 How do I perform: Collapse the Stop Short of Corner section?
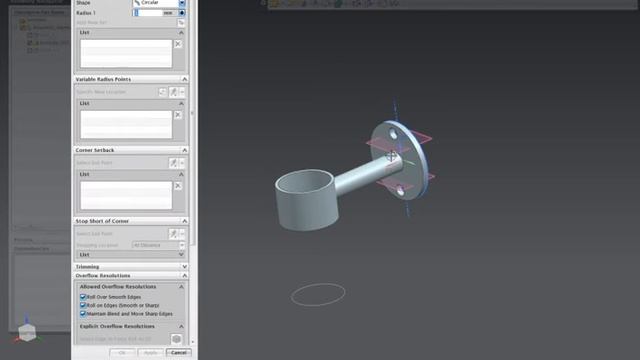[x=184, y=221]
